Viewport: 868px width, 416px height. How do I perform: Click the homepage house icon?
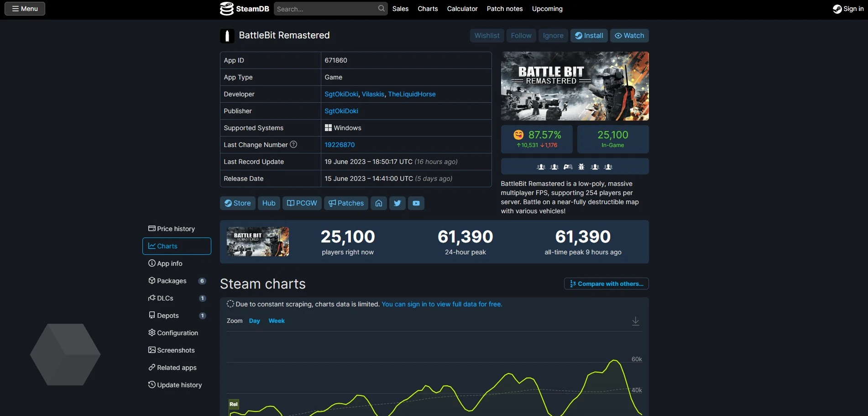tap(379, 203)
